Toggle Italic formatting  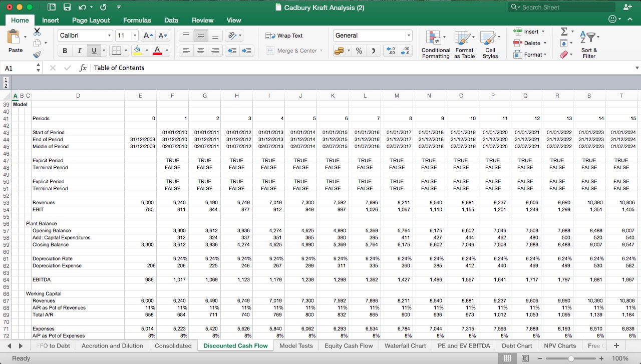tap(79, 51)
